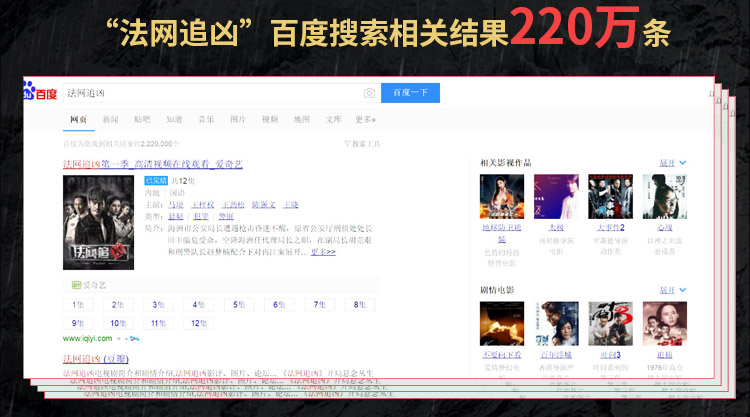
Task: Click the 警匪 genre link
Action: (x=226, y=216)
